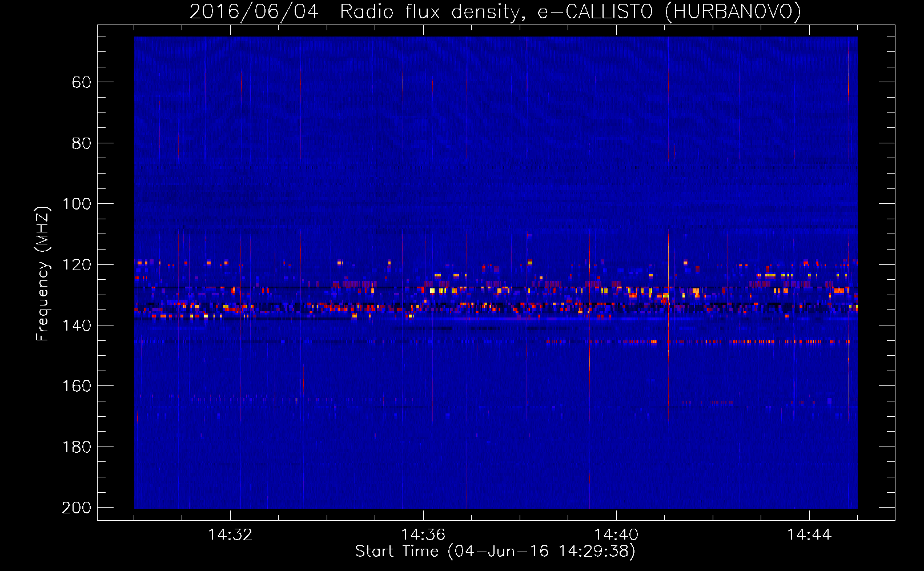Click the Start Time axis label
This screenshot has width=924, height=571.
(x=495, y=552)
